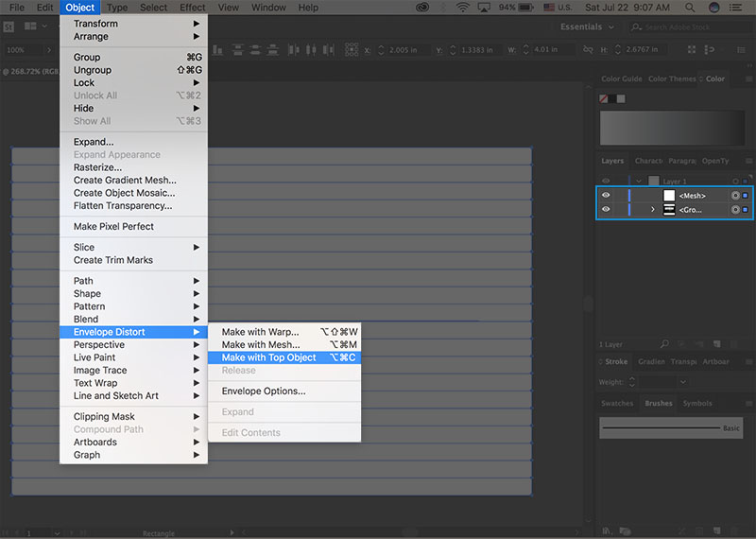Pick a gray from the color spectrum bar

coord(672,128)
